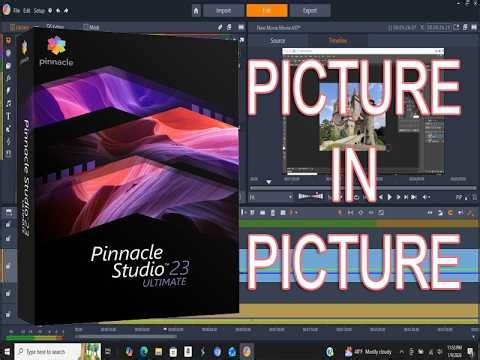Adjust the shuttle speed slider
The width and height of the screenshot is (480, 360).
311,196
